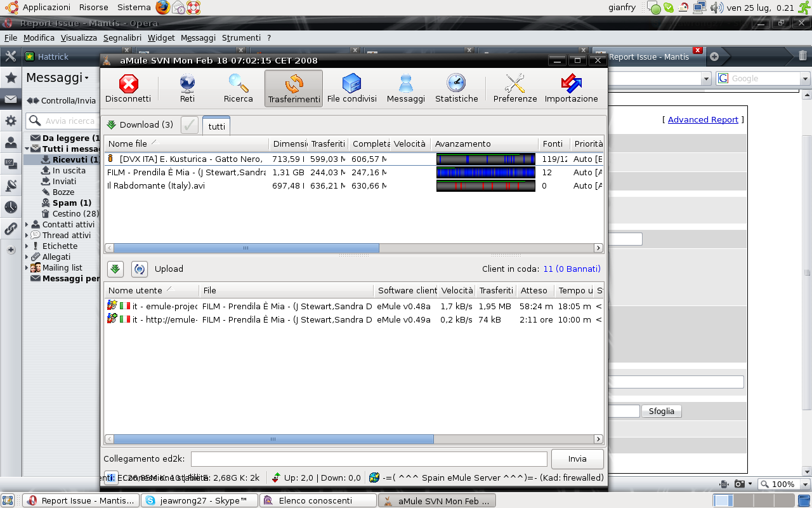Click the clear completed checkmark button
This screenshot has height=508, width=812.
[x=190, y=125]
